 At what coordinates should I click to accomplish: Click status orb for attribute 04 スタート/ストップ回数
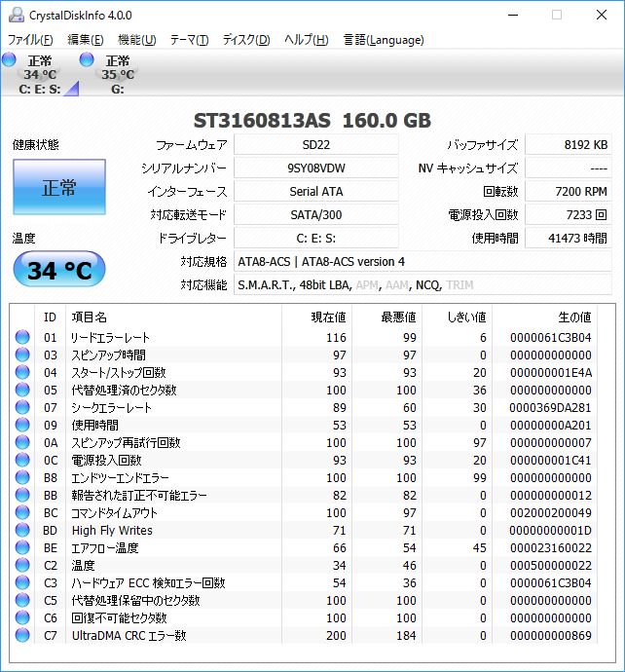(22, 372)
